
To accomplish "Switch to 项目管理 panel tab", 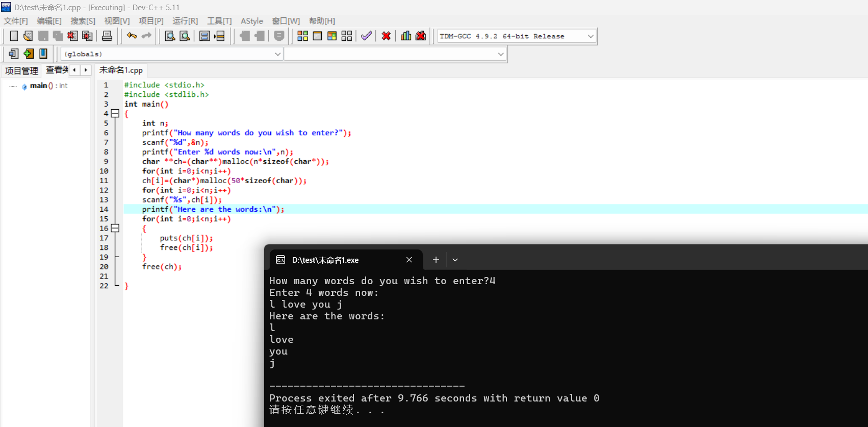I will click(x=21, y=70).
